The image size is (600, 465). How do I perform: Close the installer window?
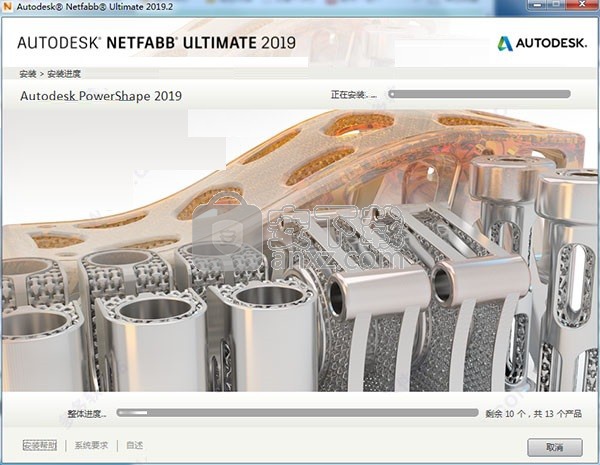(584, 3)
